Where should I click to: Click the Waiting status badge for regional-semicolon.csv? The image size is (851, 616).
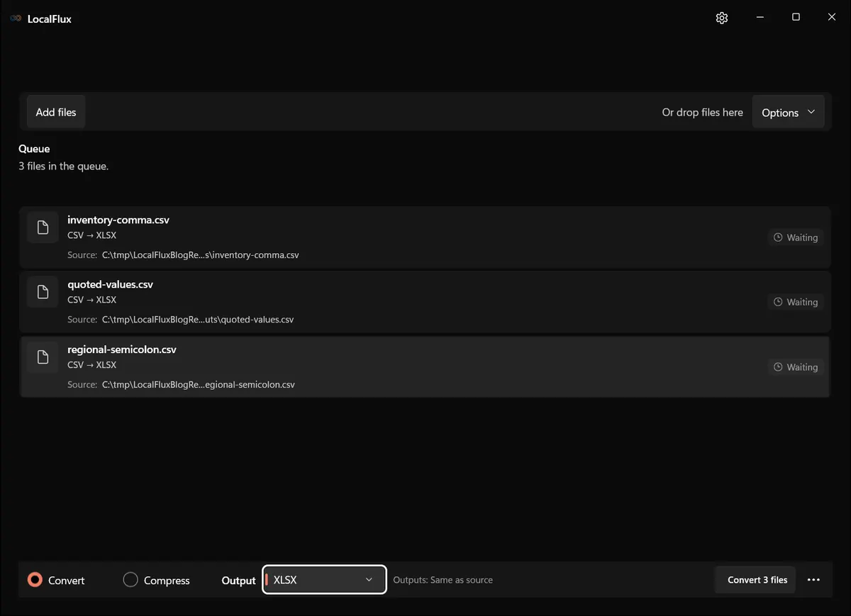click(x=796, y=367)
